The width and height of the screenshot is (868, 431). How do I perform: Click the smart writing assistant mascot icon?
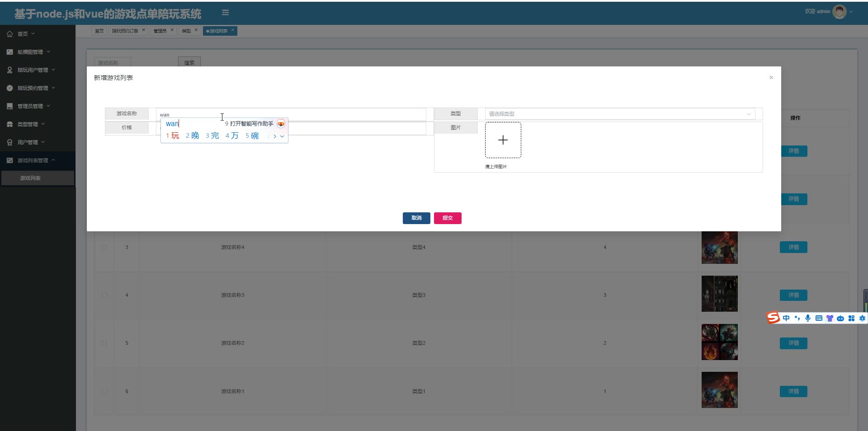(281, 124)
